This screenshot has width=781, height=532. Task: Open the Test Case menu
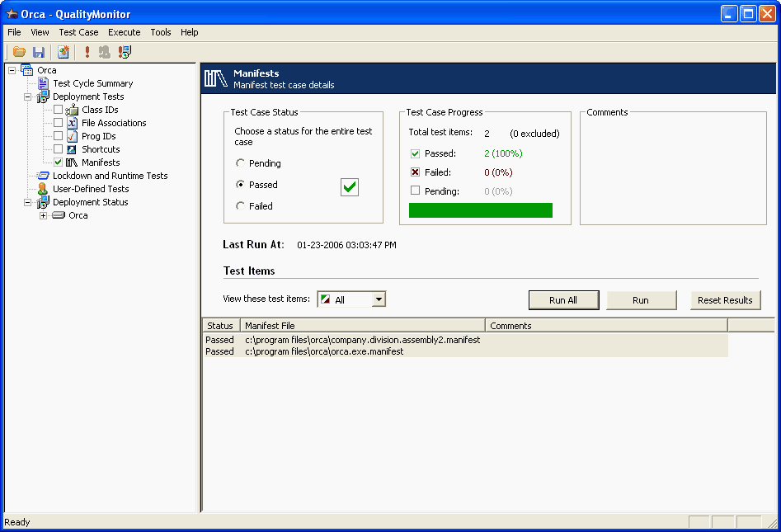[x=78, y=32]
